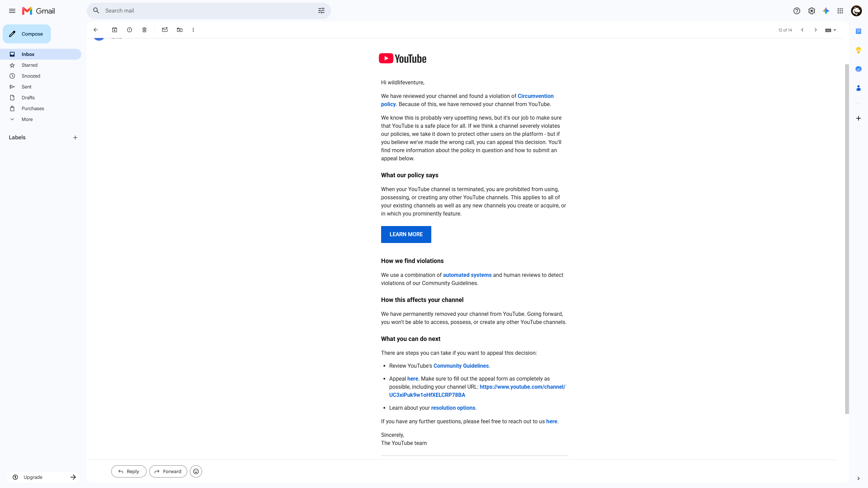Click The YouTube team signature
The width and height of the screenshot is (868, 488).
[404, 443]
